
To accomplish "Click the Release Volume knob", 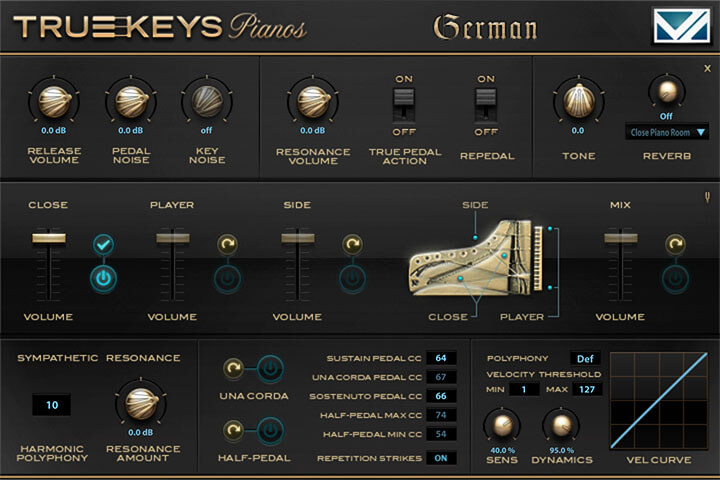I will 54,101.
